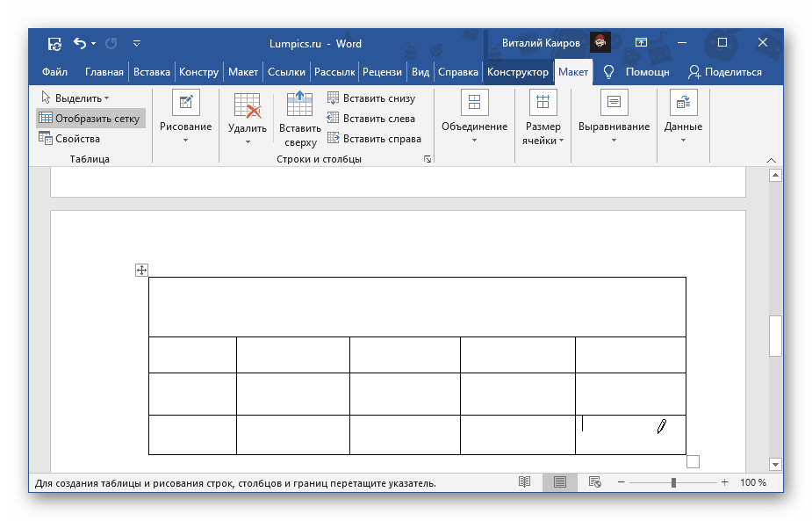Open Customize Quick Access Toolbar menu

point(137,44)
